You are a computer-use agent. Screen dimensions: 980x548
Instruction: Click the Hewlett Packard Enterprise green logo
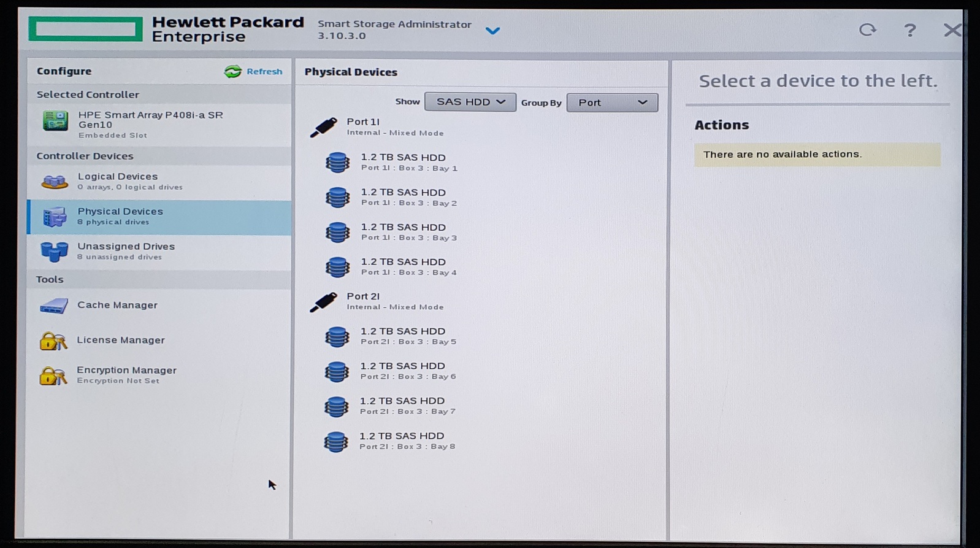pos(86,29)
